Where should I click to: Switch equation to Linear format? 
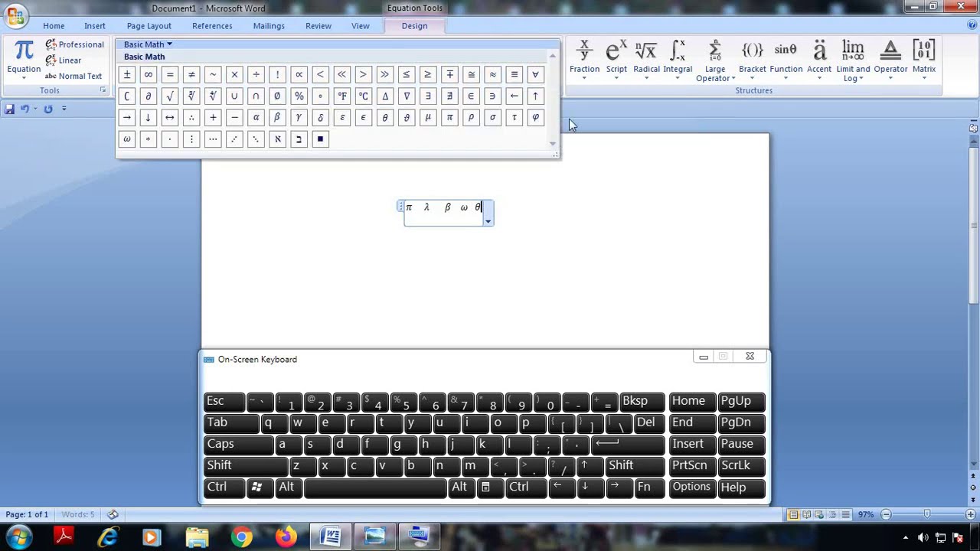coord(64,60)
